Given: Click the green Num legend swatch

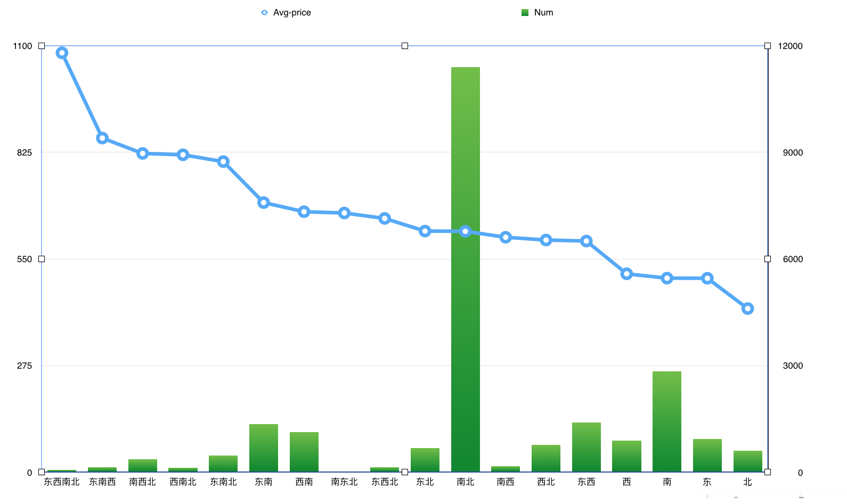Looking at the screenshot, I should pyautogui.click(x=525, y=12).
